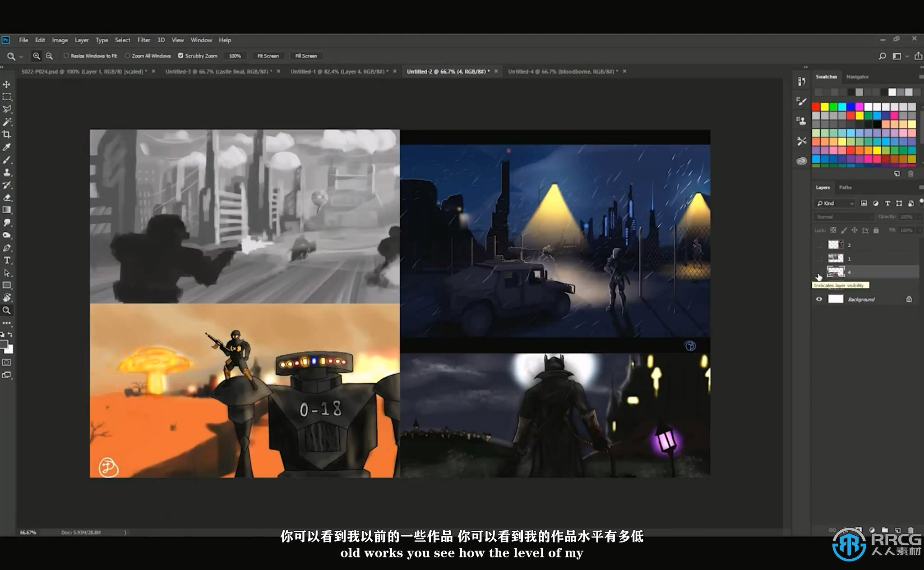Close the S022-P024.psd document tab
The height and width of the screenshot is (570, 924).
pos(153,71)
